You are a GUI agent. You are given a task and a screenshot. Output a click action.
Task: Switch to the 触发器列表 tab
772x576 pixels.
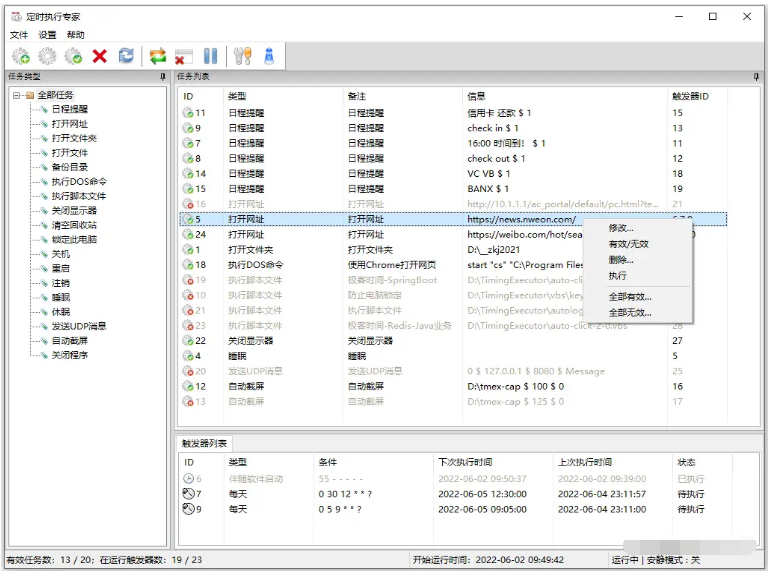203,444
